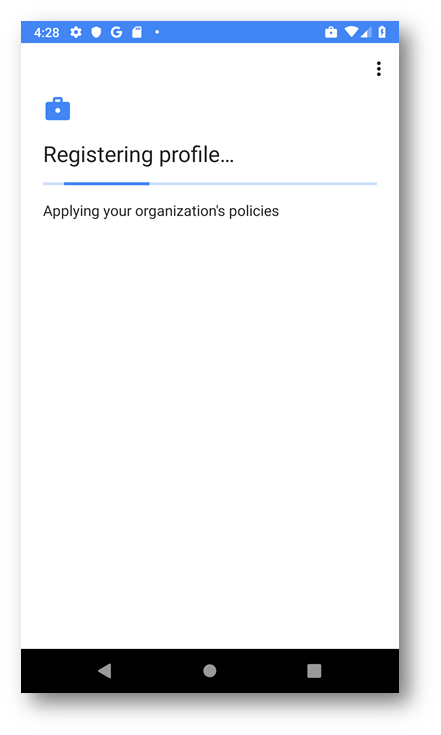Viewport: 441px width, 735px height.
Task: Tap the Android back navigation button
Action: [105, 671]
